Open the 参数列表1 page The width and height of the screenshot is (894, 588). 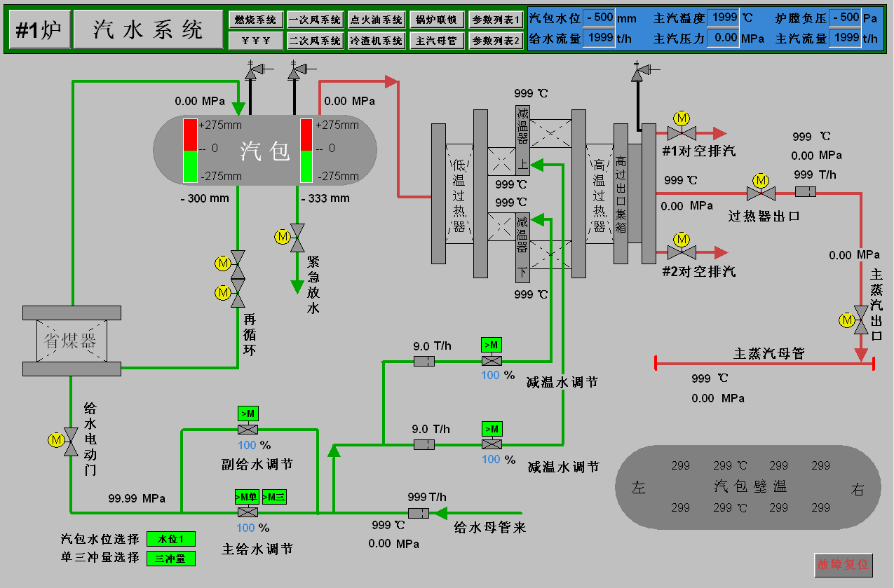(496, 20)
